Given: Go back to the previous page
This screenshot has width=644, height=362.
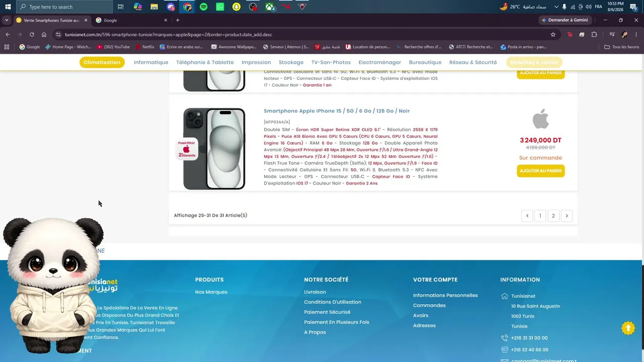Looking at the screenshot, I should 8,34.
